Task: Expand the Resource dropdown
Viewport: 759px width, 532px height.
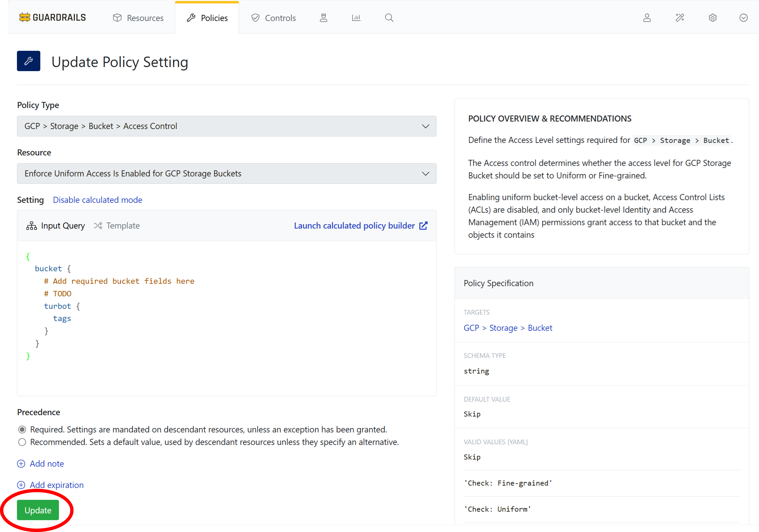Action: point(226,174)
